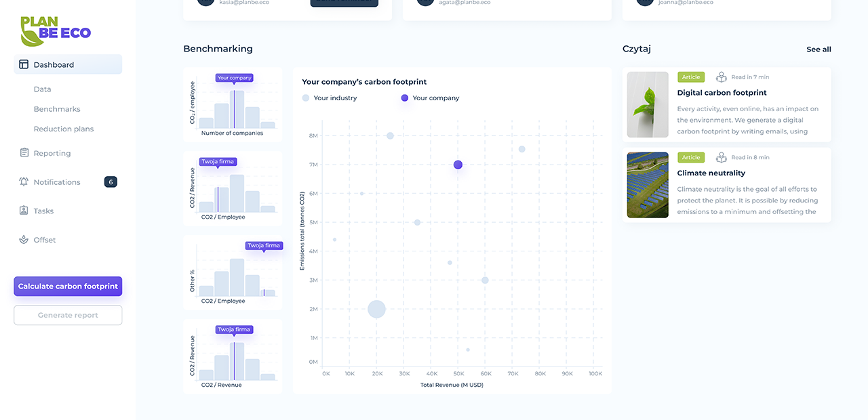Click the Tasks icon in sidebar
Viewport: 868px width, 420px height.
[24, 211]
